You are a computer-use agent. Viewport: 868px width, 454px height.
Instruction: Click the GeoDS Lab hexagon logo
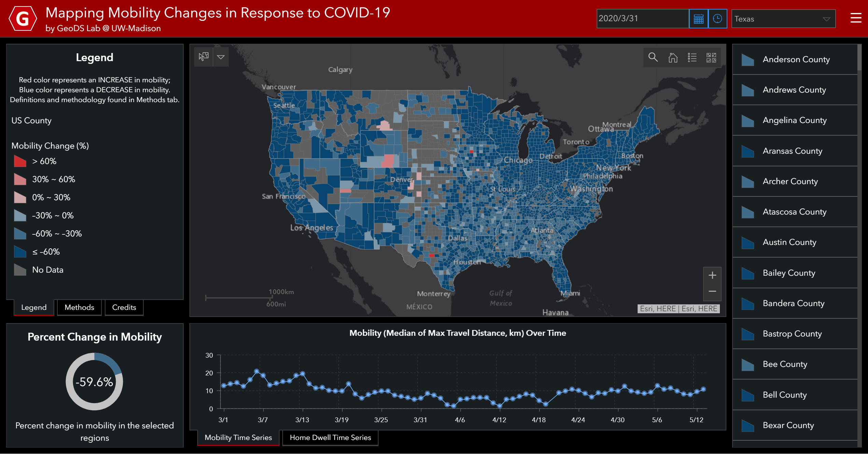click(x=23, y=19)
